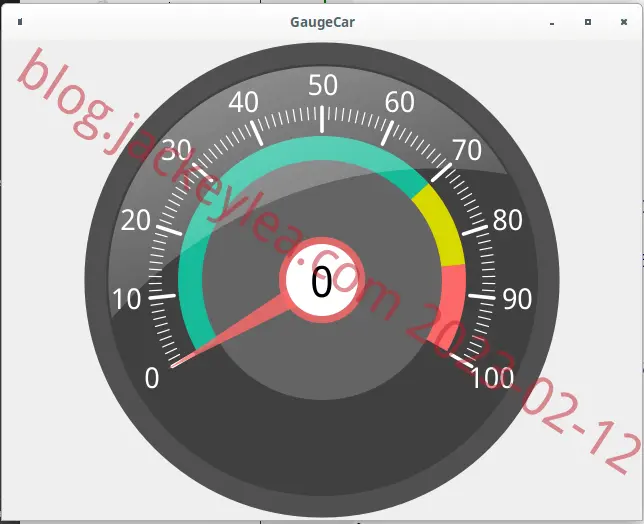The height and width of the screenshot is (524, 644).
Task: Click the scale label 40
Action: [x=244, y=102]
